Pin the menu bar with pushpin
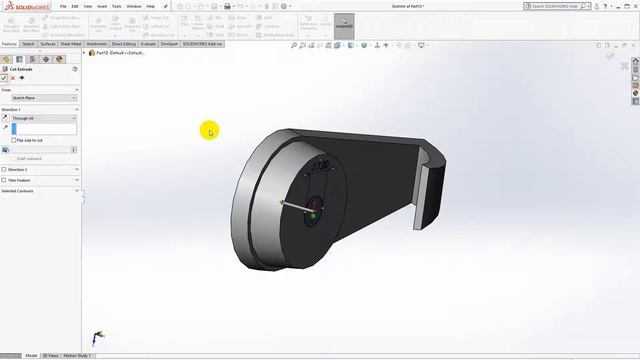This screenshot has height=360, width=640. (165, 6)
